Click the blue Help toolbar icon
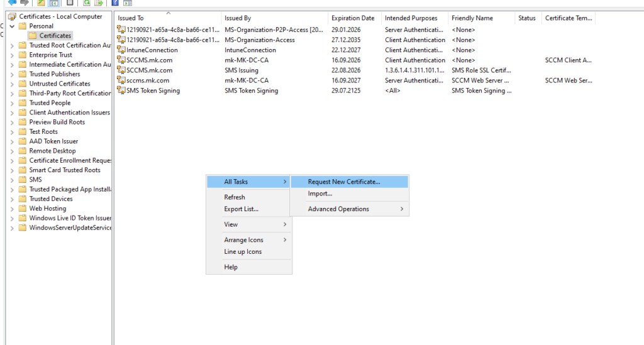The width and height of the screenshot is (644, 345). pyautogui.click(x=115, y=3)
